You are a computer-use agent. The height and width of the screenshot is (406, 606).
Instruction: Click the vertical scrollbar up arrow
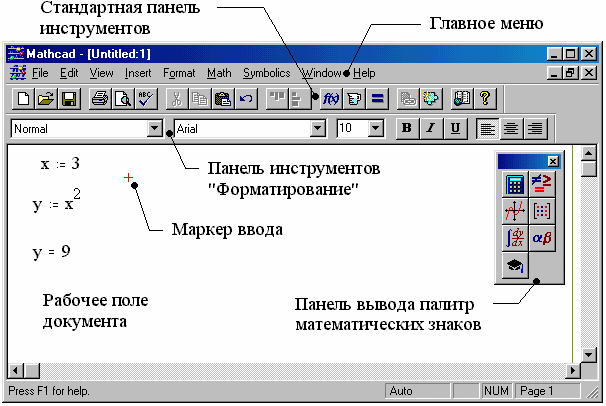pos(588,153)
